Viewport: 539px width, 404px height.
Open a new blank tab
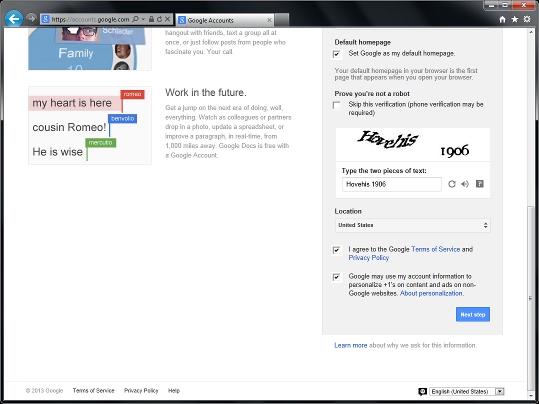pyautogui.click(x=282, y=20)
